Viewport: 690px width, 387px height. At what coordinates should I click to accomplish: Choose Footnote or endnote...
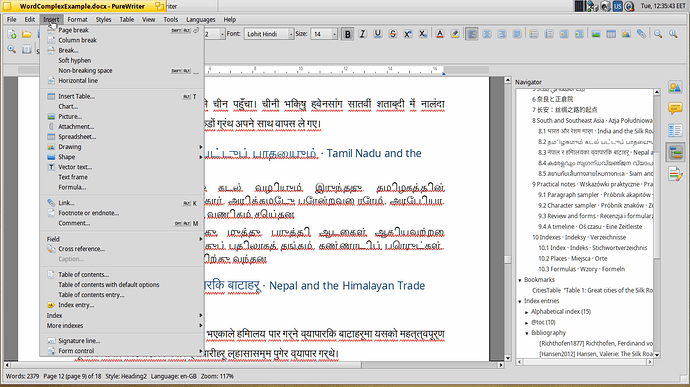(122, 213)
